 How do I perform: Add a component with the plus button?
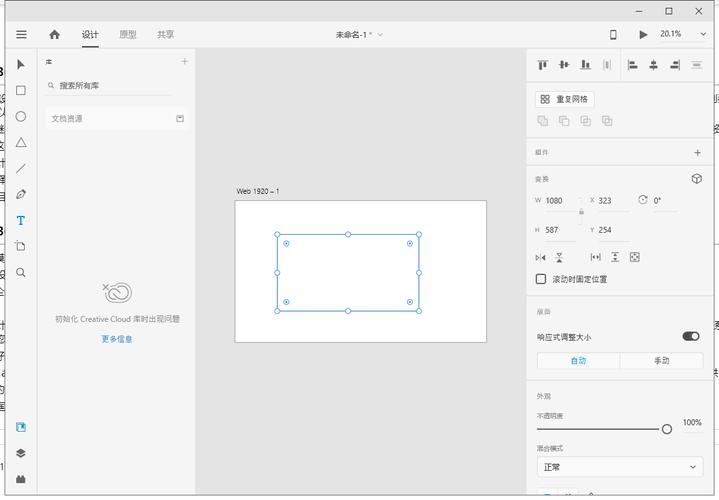(x=697, y=153)
